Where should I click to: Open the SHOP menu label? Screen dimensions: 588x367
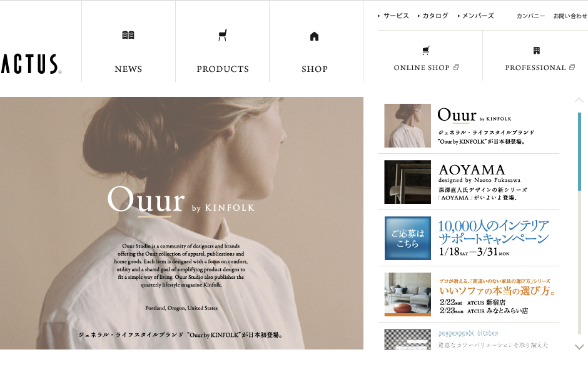[315, 69]
